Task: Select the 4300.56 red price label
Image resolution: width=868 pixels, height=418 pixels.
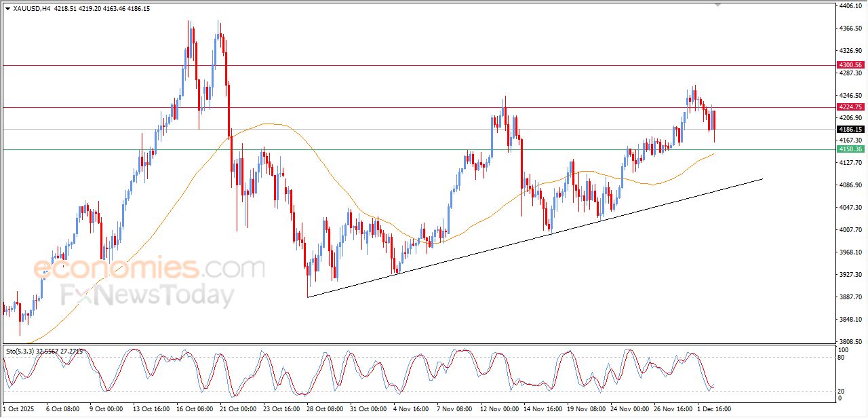Action: pyautogui.click(x=850, y=65)
